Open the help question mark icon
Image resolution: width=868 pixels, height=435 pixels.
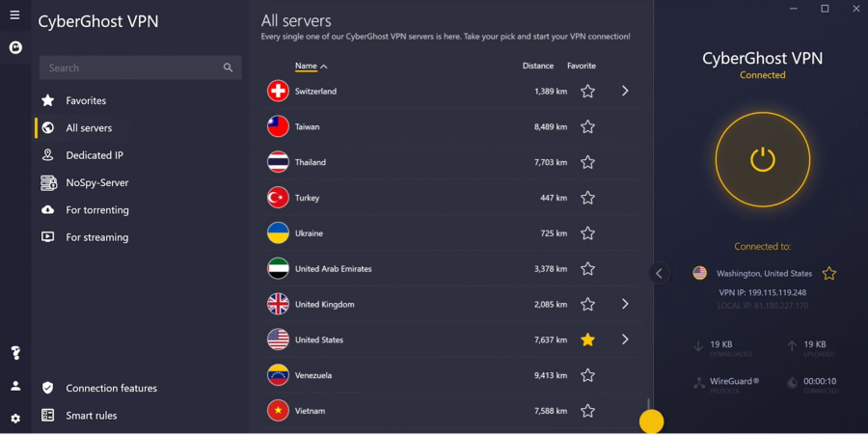click(x=15, y=353)
